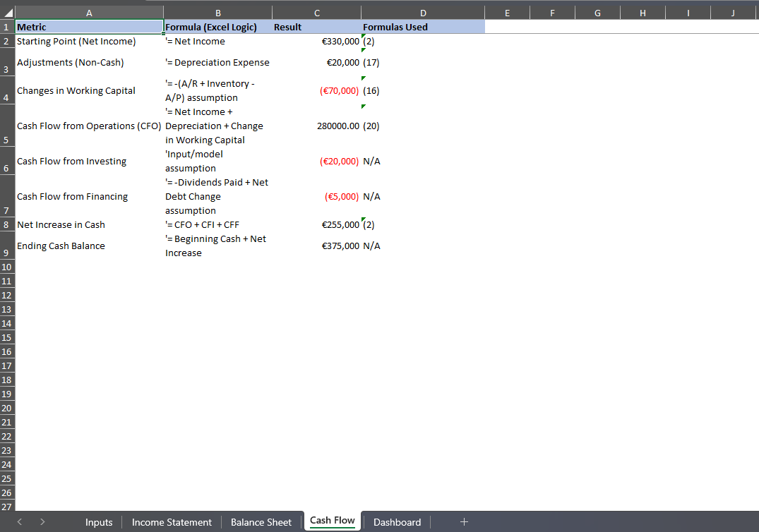Go to the Balance Sheet tab
This screenshot has height=532, width=759.
[261, 522]
